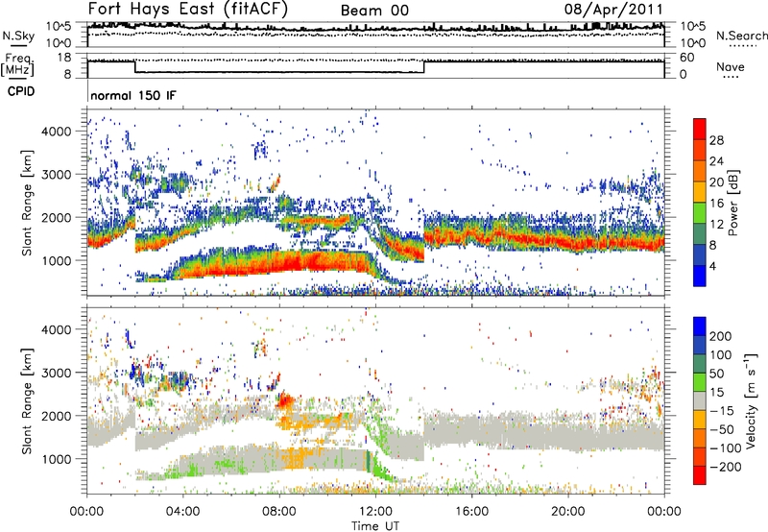Click the '60' Nave axis tick label
Image resolution: width=768 pixels, height=532 pixels.
pyautogui.click(x=687, y=58)
